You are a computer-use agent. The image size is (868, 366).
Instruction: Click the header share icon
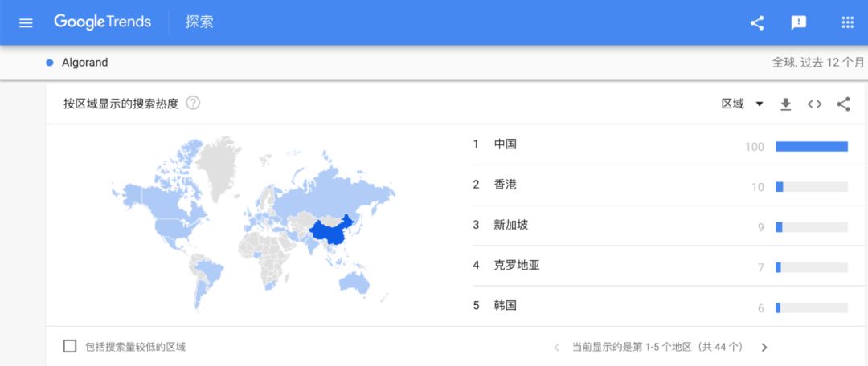(757, 22)
